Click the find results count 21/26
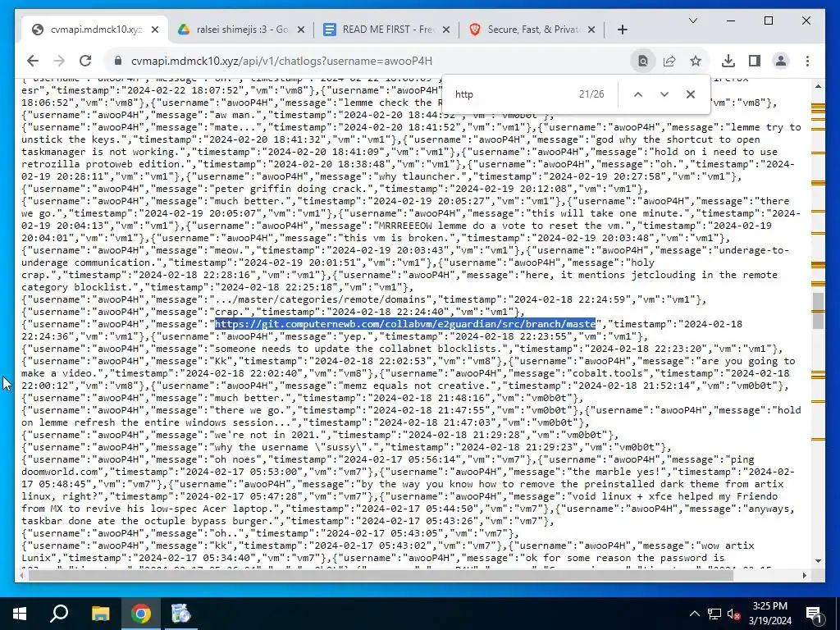This screenshot has height=630, width=840. (x=591, y=94)
